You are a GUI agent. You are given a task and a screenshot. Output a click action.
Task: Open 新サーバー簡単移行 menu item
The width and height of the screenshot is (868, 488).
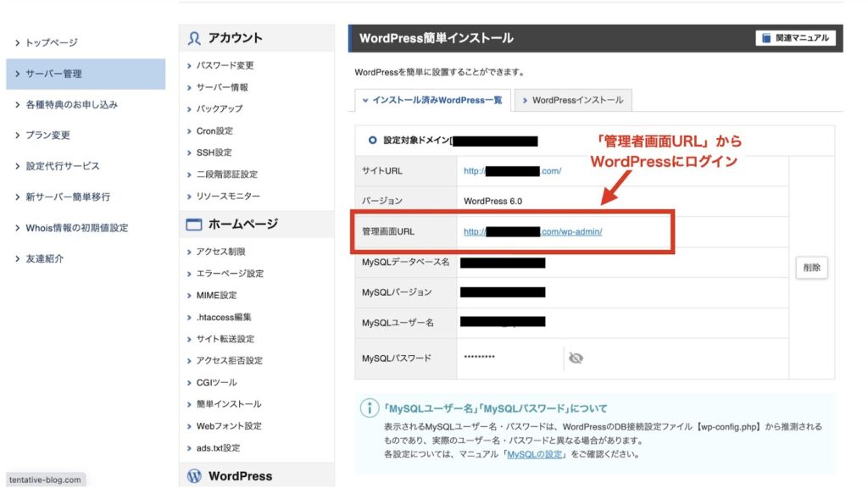pos(68,197)
